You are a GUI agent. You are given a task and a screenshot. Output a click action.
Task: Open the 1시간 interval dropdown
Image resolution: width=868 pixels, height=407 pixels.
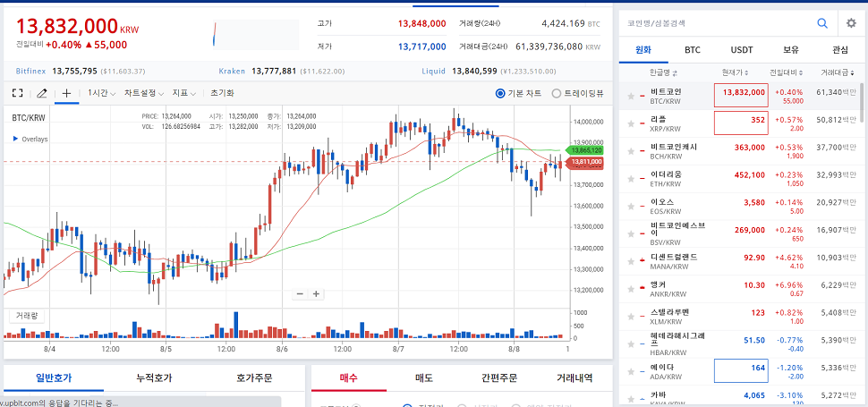(101, 93)
